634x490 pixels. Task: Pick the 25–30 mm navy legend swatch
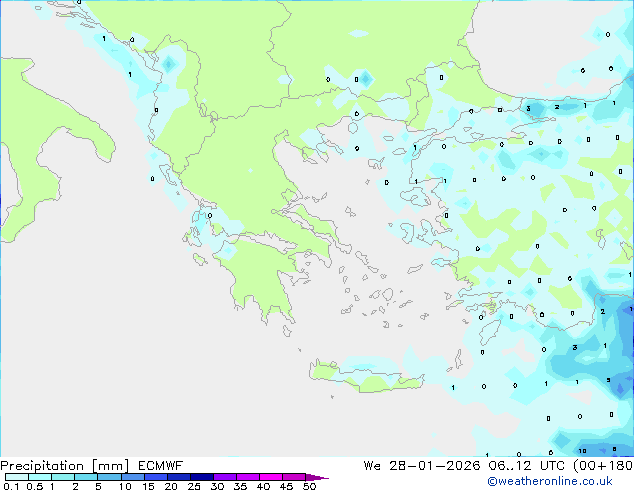(201, 477)
